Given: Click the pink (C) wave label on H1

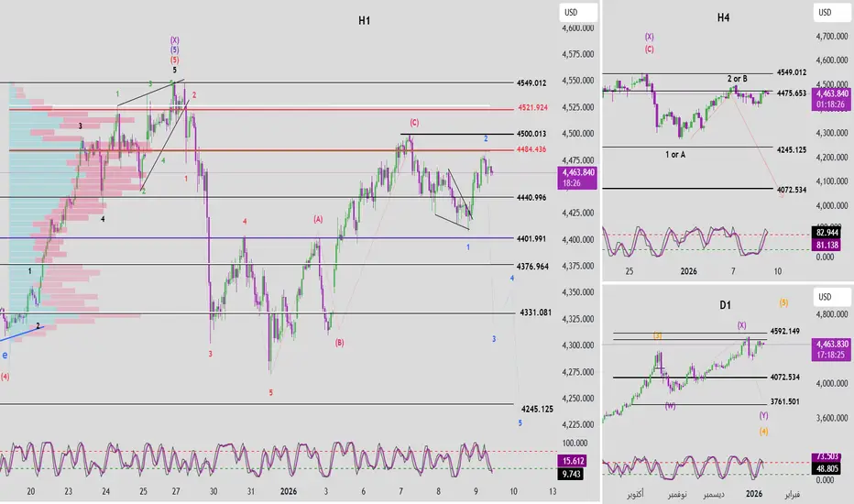Looking at the screenshot, I should coord(414,123).
